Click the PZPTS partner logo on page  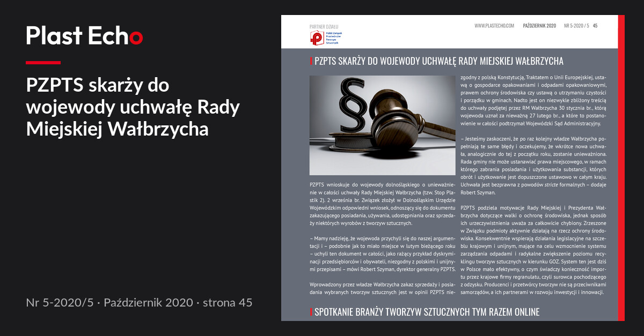pos(326,38)
